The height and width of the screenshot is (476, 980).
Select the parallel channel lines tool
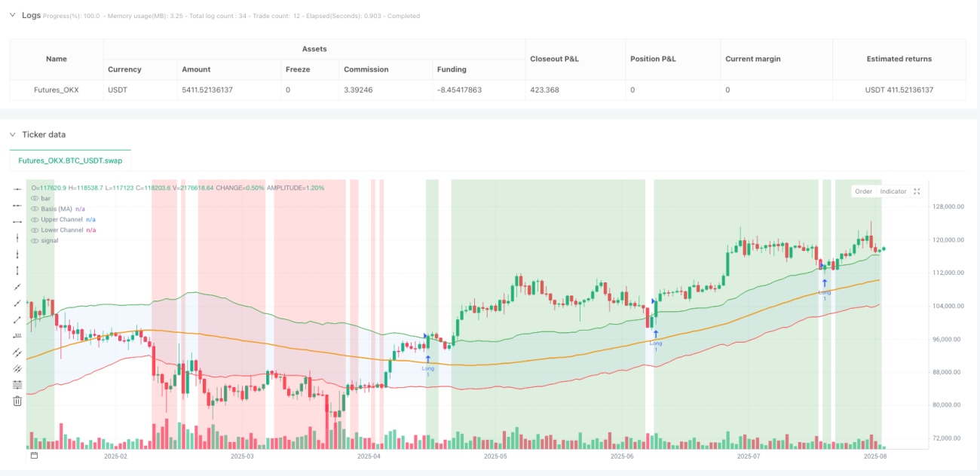[17, 352]
